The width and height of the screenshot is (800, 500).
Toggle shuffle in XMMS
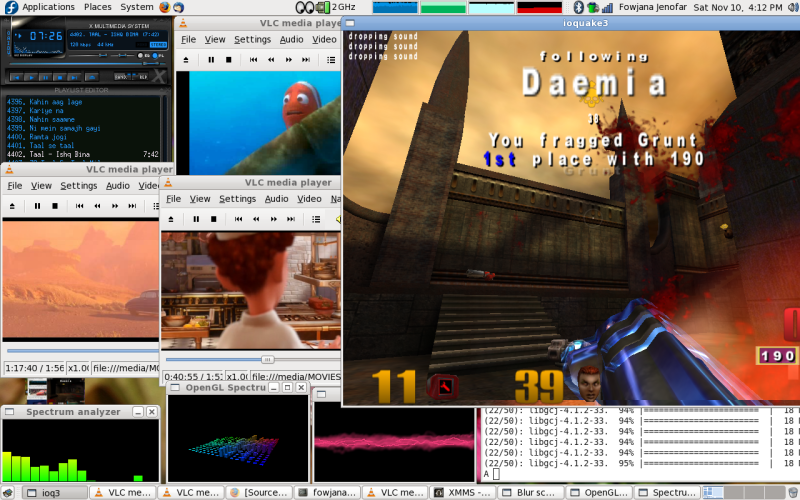click(123, 77)
